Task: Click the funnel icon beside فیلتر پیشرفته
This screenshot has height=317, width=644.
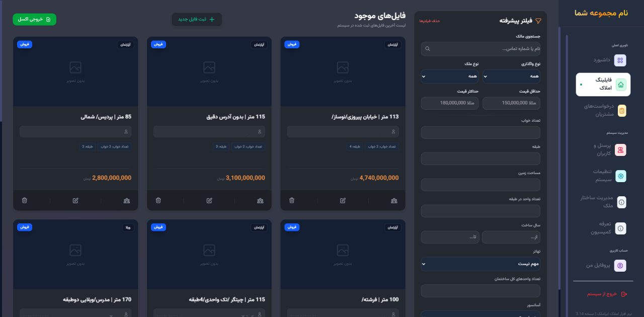Action: [538, 21]
